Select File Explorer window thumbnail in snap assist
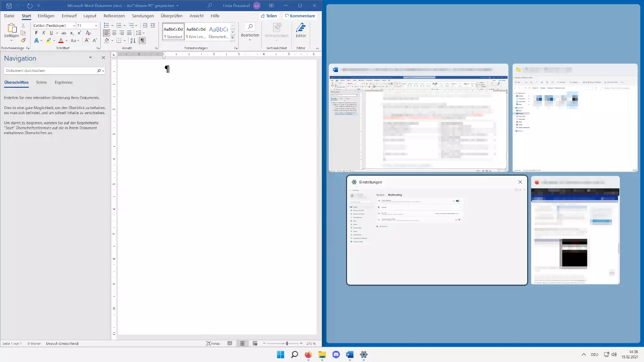This screenshot has width=644, height=362. tap(575, 118)
